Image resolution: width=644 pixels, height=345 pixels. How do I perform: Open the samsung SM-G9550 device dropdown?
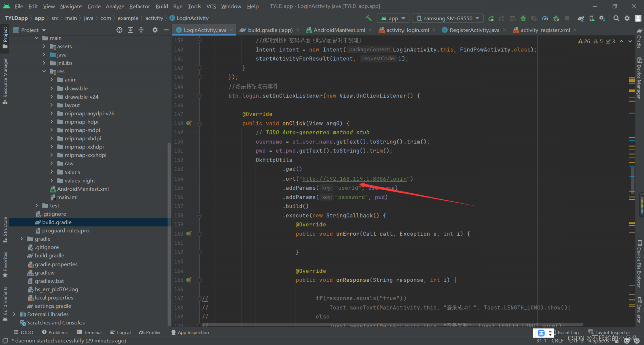tap(448, 18)
